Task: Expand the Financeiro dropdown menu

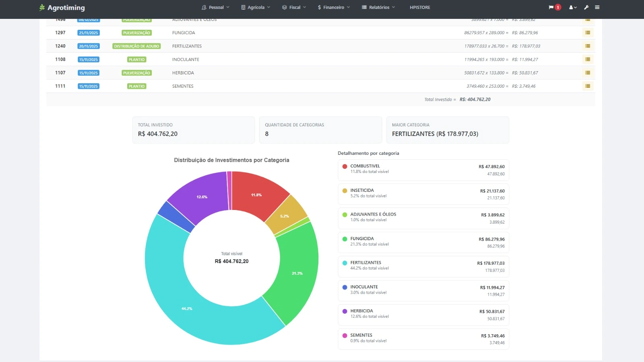Action: click(334, 7)
